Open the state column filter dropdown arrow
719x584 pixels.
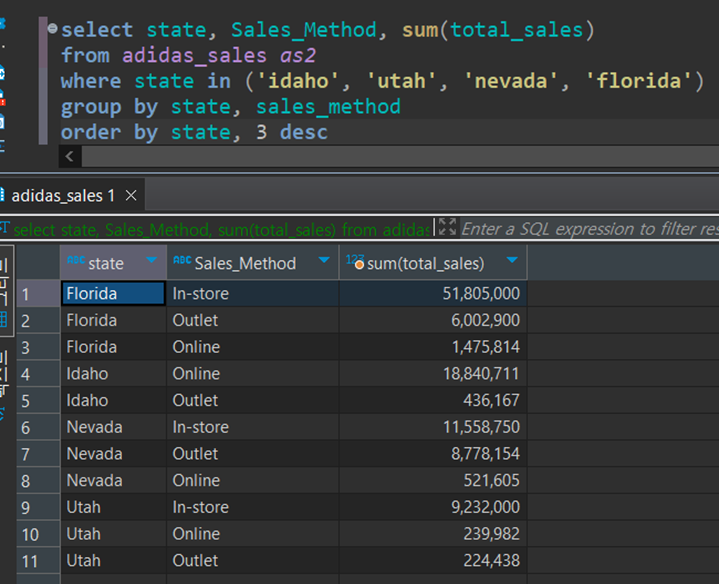coord(151,260)
